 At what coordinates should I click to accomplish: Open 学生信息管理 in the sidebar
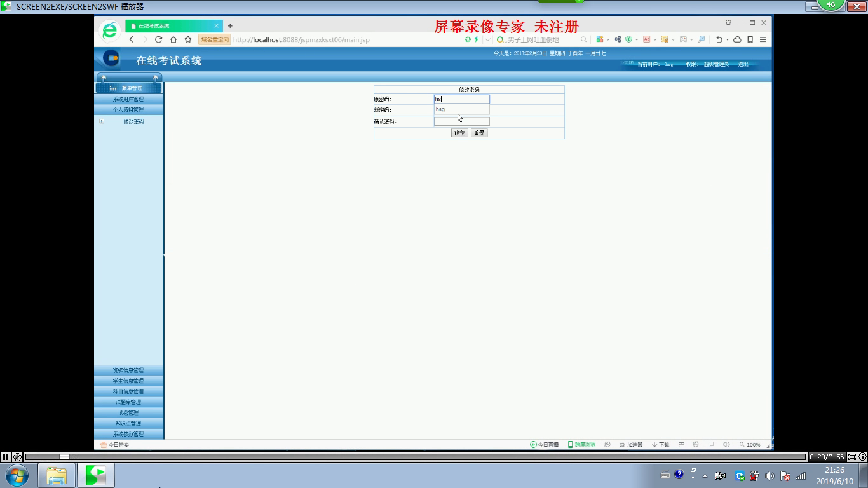click(128, 381)
